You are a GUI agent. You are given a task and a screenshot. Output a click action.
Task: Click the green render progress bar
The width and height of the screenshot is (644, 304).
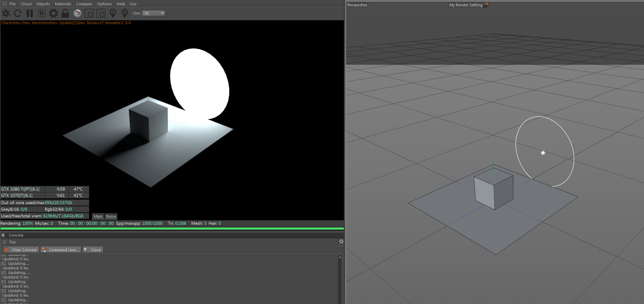point(172,229)
